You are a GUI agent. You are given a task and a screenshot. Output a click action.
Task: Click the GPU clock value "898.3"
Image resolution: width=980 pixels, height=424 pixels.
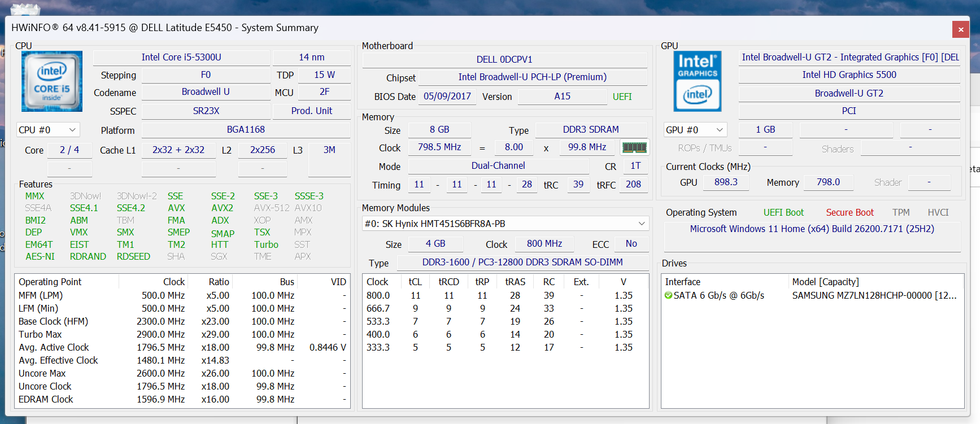coord(726,182)
